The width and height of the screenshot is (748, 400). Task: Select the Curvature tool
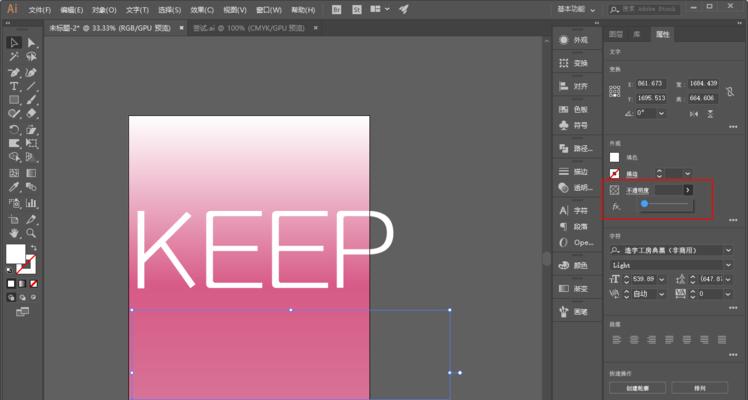tap(31, 72)
